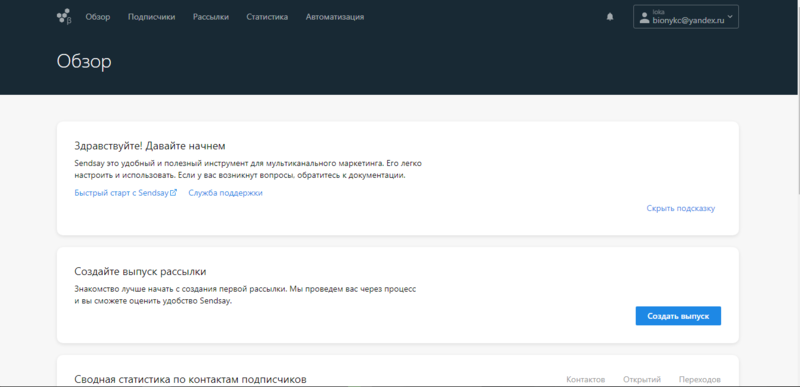
Task: Select the Открытий statistics tab
Action: pos(642,380)
